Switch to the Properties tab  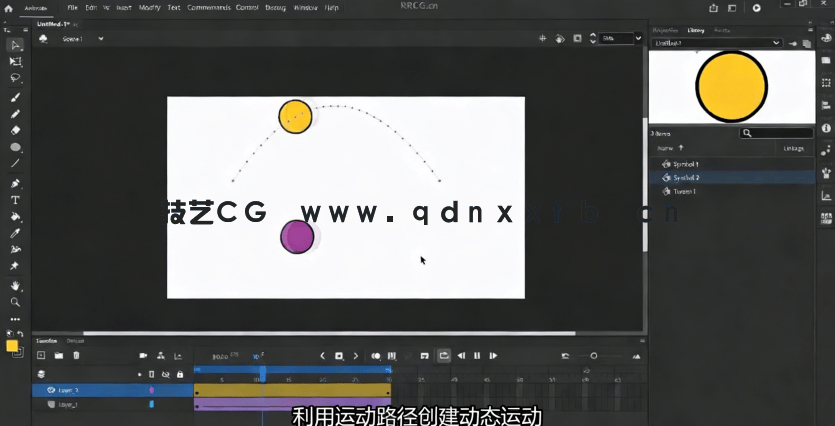coord(665,30)
